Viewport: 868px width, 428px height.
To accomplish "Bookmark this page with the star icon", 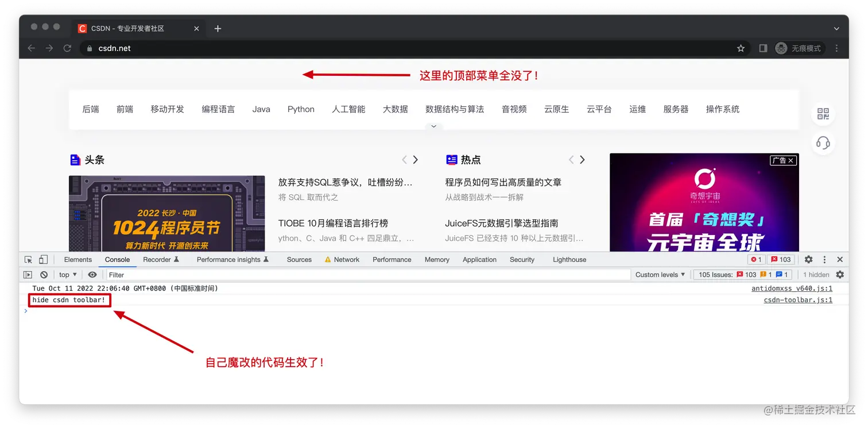I will pyautogui.click(x=741, y=48).
